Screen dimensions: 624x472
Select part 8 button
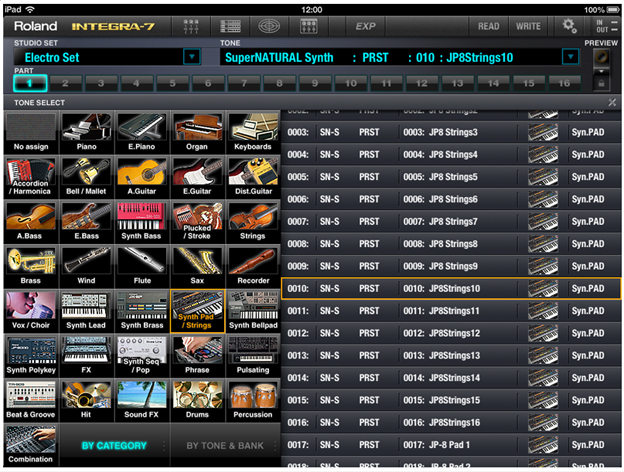tap(279, 83)
